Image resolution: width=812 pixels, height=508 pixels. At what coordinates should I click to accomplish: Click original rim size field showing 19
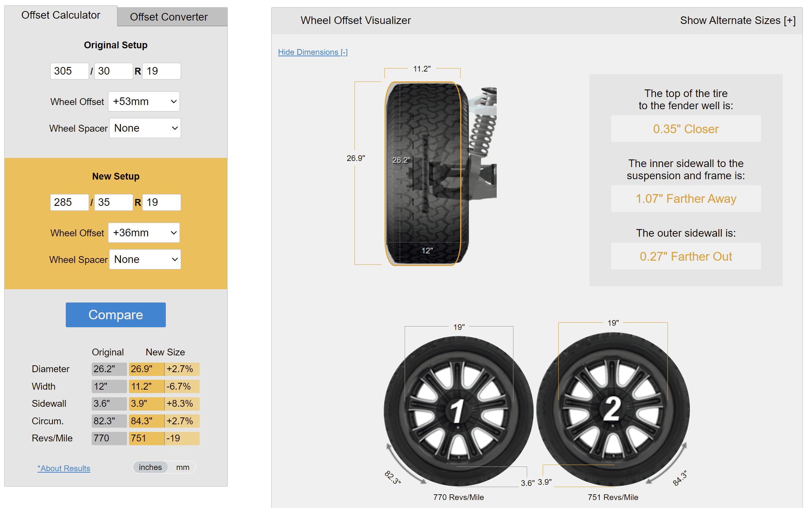tap(162, 71)
